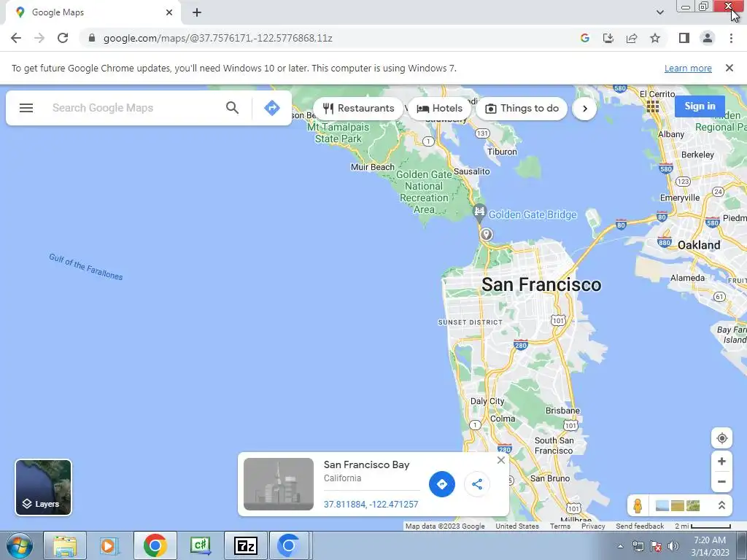The width and height of the screenshot is (747, 560).
Task: Open Directions from the search box
Action: pos(272,108)
